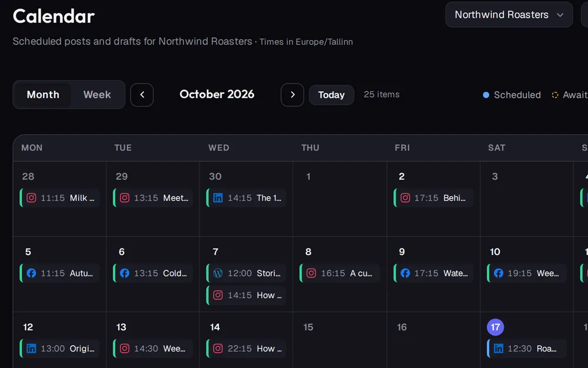This screenshot has height=368, width=588.
Task: Click the Scheduled legend label
Action: [517, 95]
